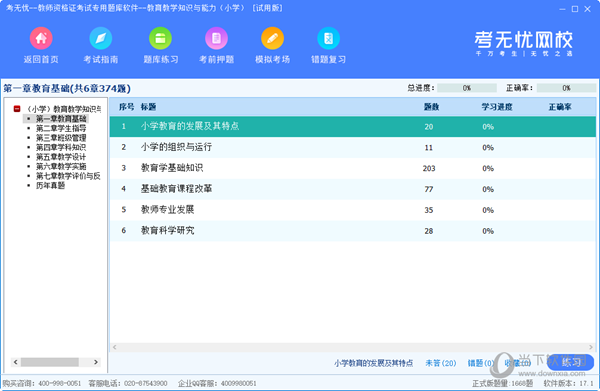The image size is (600, 391).
Task: Click the 未答(20) link
Action: pyautogui.click(x=440, y=363)
